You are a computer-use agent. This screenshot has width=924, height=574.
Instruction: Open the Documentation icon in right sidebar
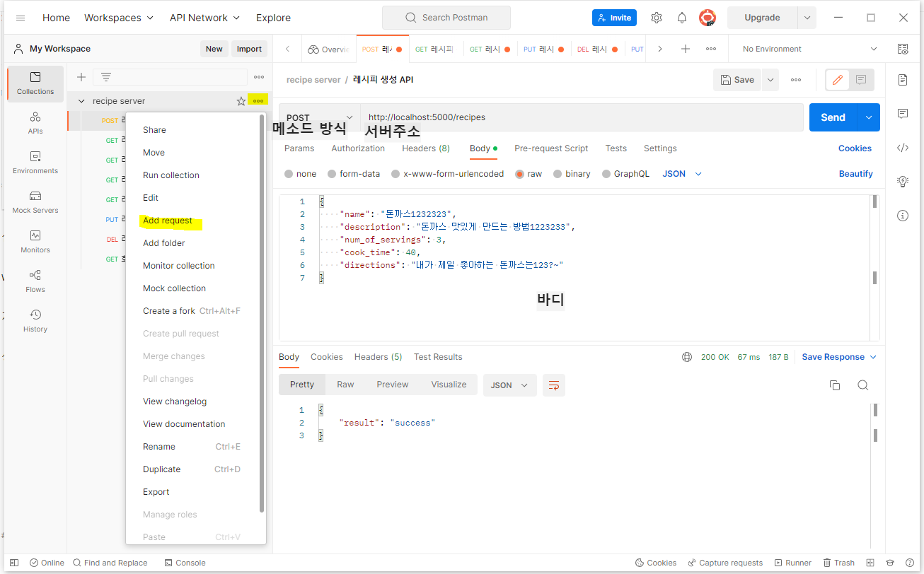click(x=903, y=80)
